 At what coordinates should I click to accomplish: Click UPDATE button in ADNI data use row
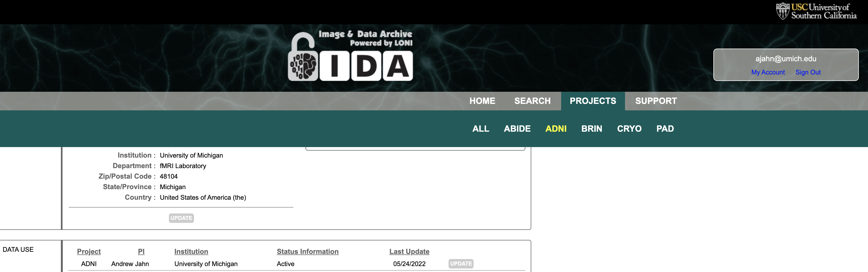(461, 264)
